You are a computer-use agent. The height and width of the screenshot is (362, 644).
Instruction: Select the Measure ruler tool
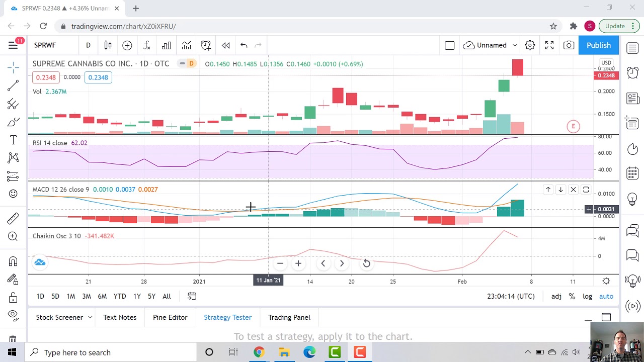click(x=13, y=218)
